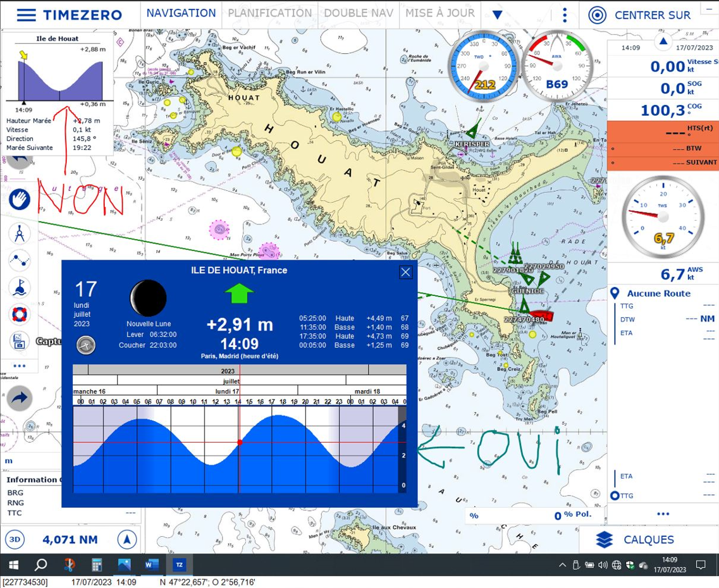Click the screen capture tool icon
Screen dimensions: 719x588
pos(19,341)
